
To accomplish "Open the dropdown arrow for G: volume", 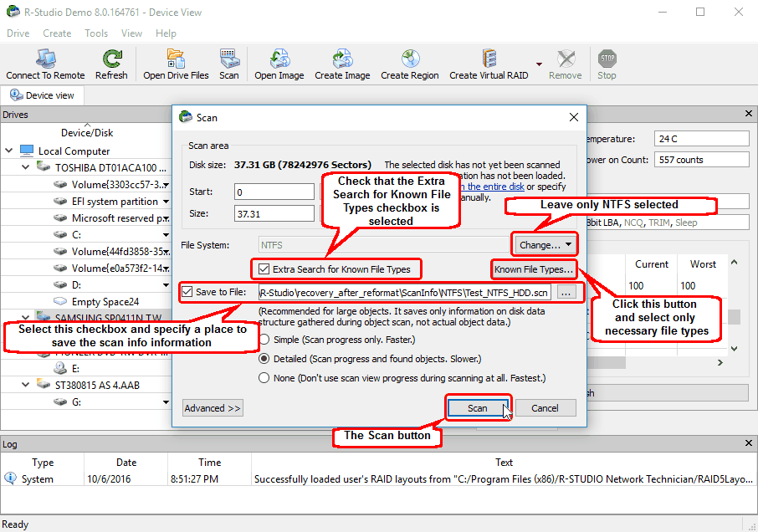I will point(166,402).
